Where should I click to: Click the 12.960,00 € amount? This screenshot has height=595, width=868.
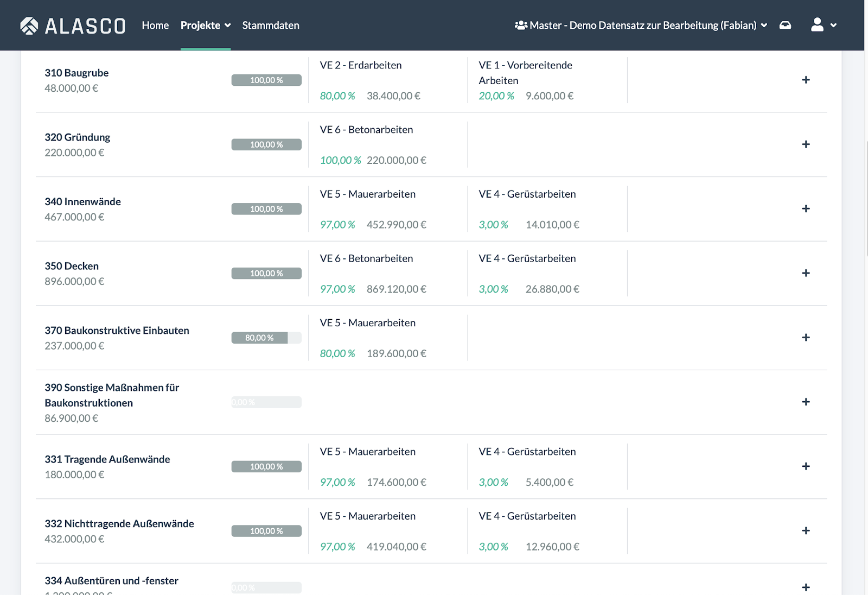pyautogui.click(x=552, y=547)
